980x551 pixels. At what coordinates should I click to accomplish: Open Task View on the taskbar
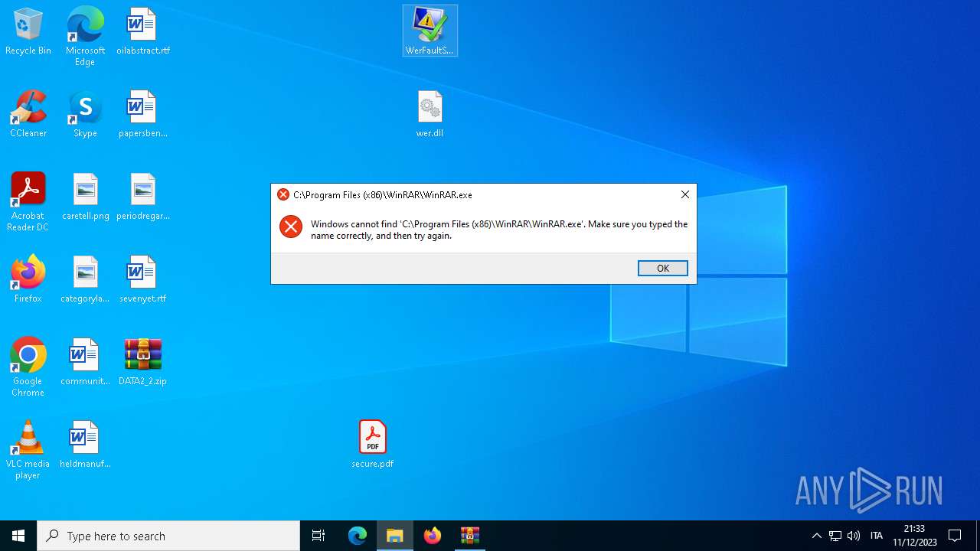pyautogui.click(x=318, y=536)
